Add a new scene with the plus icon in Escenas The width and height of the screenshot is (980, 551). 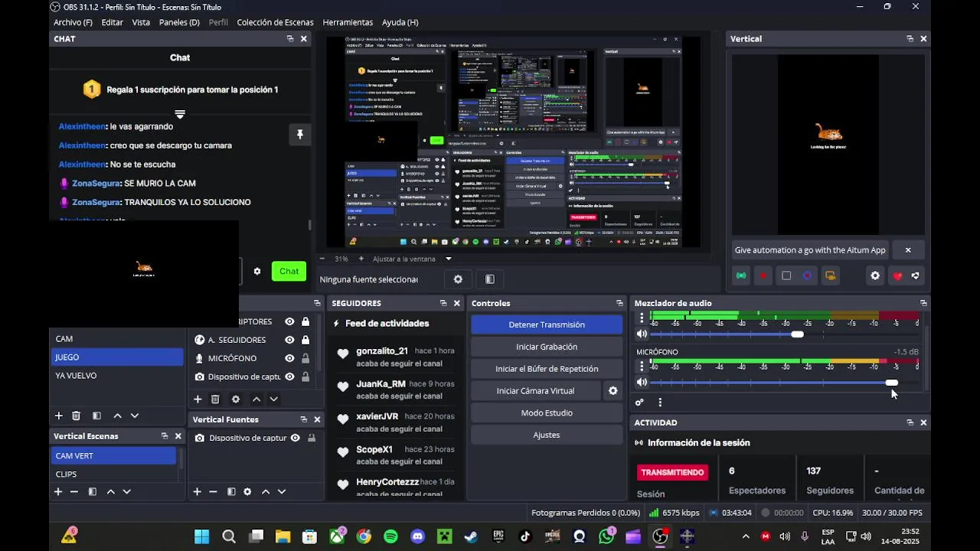58,416
